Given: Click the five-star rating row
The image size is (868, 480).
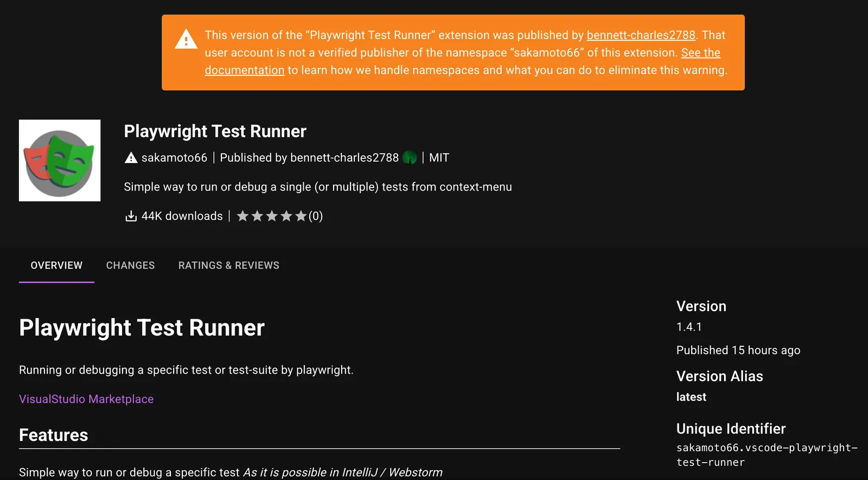Looking at the screenshot, I should tap(272, 216).
